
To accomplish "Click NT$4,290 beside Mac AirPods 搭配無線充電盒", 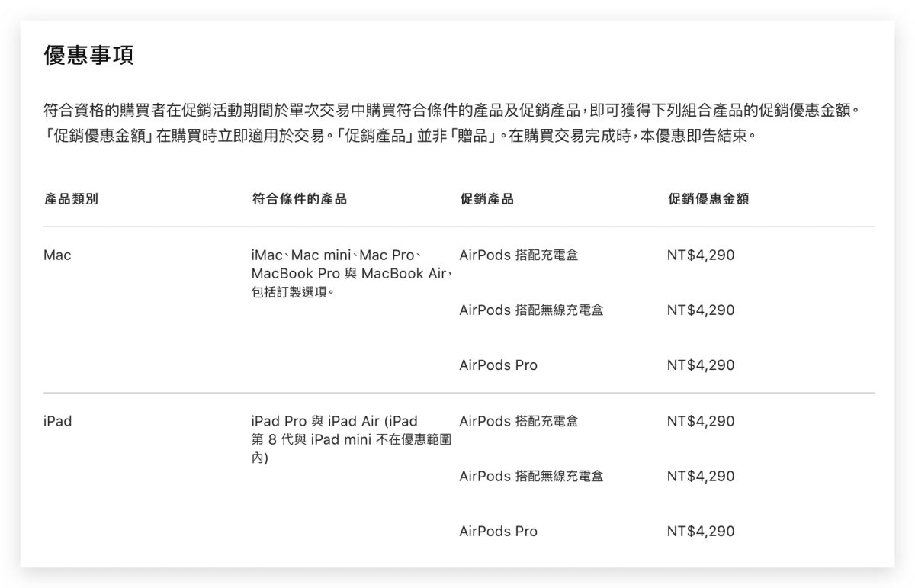I will coord(701,310).
